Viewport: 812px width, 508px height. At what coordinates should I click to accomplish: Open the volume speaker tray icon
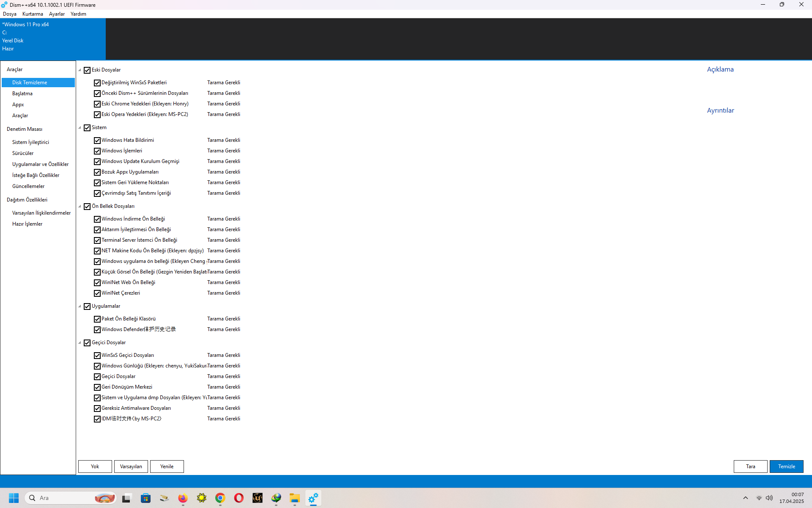769,498
